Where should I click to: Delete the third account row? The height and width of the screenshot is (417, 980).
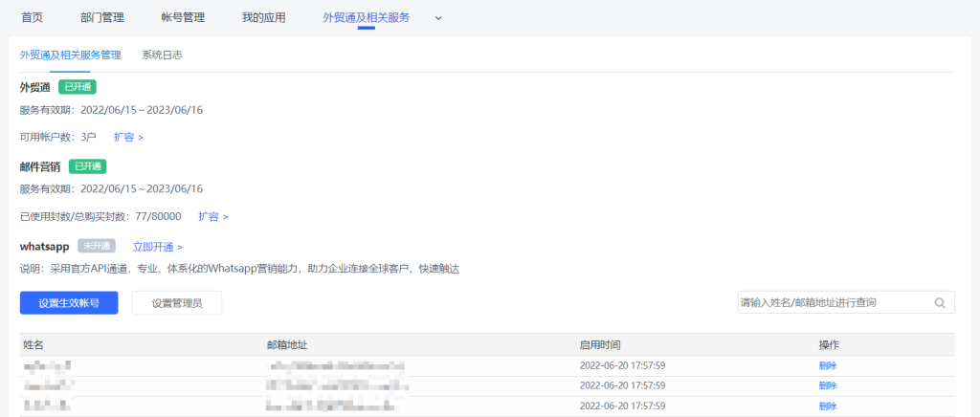pyautogui.click(x=828, y=406)
